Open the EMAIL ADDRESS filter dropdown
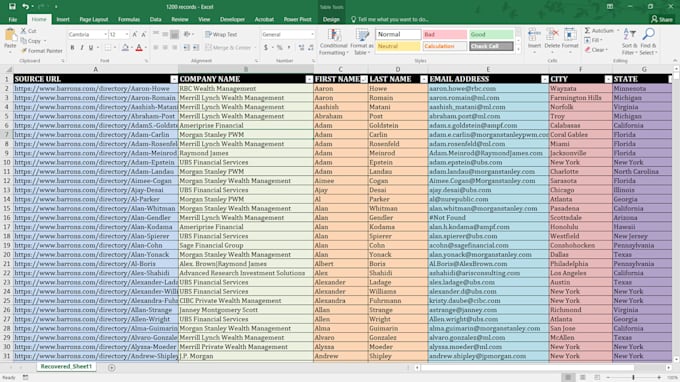 coord(545,79)
